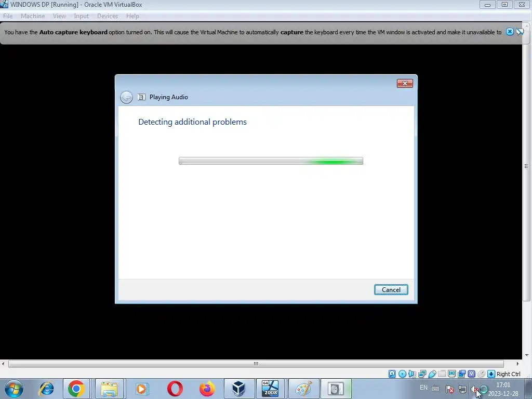This screenshot has width=532, height=399.
Task: Open Windows Media Player from taskbar
Action: point(141,389)
